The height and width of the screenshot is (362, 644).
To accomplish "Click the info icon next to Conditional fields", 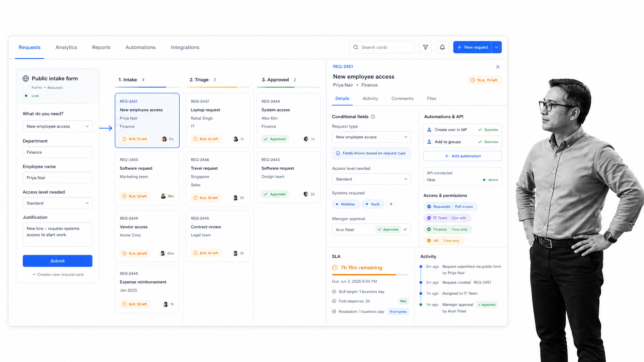I will [373, 117].
